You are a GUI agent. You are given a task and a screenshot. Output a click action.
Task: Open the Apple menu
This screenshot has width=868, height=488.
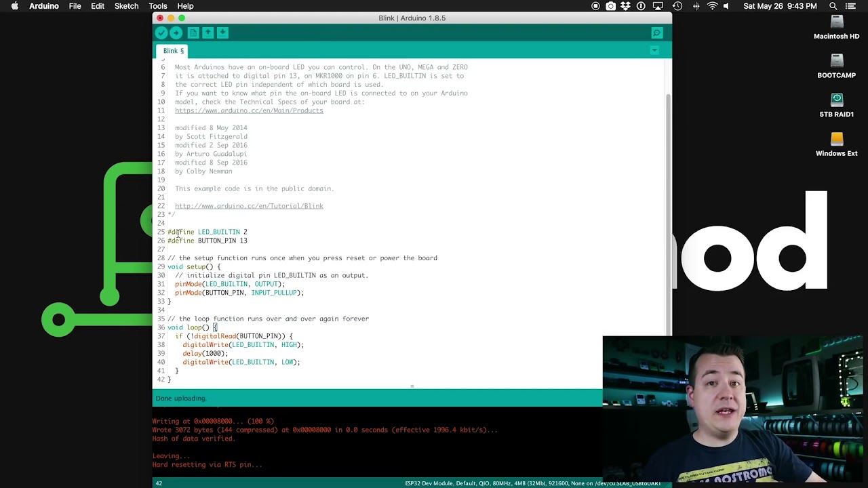pos(14,6)
